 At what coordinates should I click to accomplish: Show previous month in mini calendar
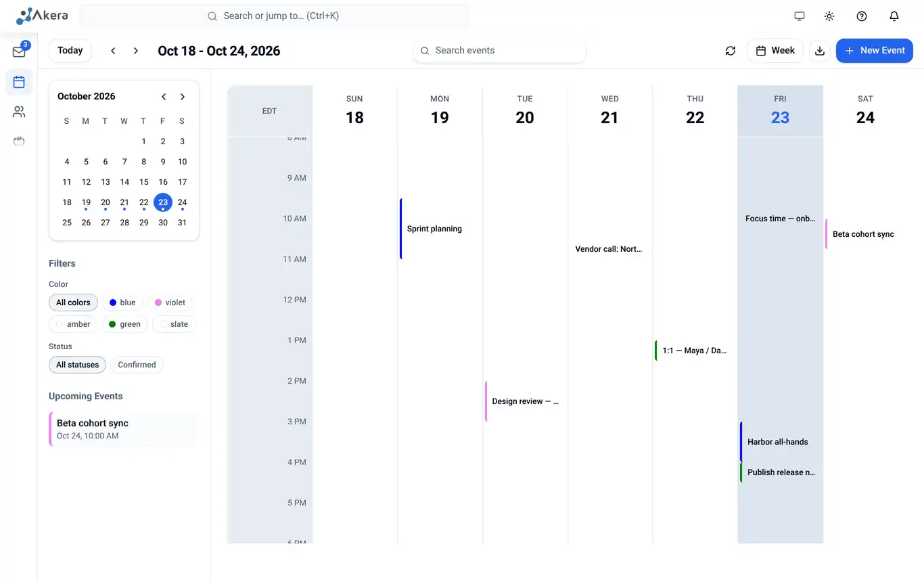coord(164,97)
